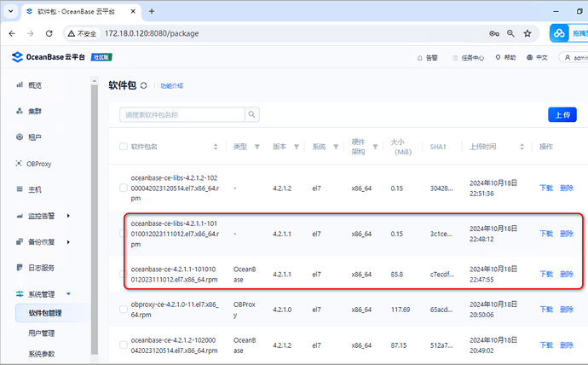This screenshot has height=365, width=588.
Task: Click the blue cloud extension icon
Action: click(559, 33)
